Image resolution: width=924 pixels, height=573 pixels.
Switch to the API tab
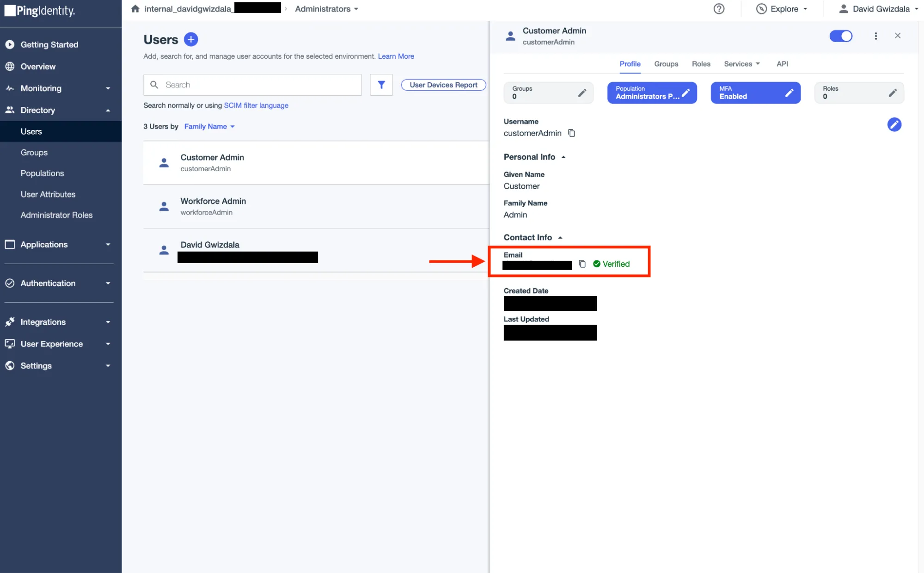point(782,64)
